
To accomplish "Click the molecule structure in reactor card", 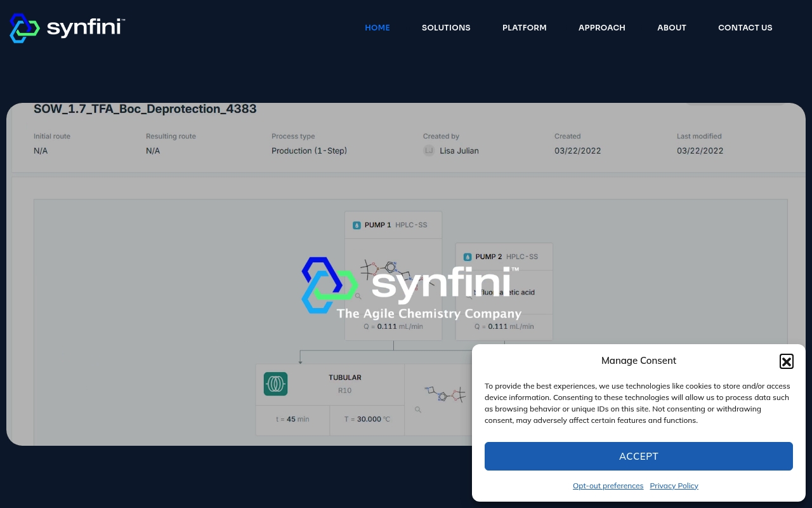I will click(x=445, y=394).
